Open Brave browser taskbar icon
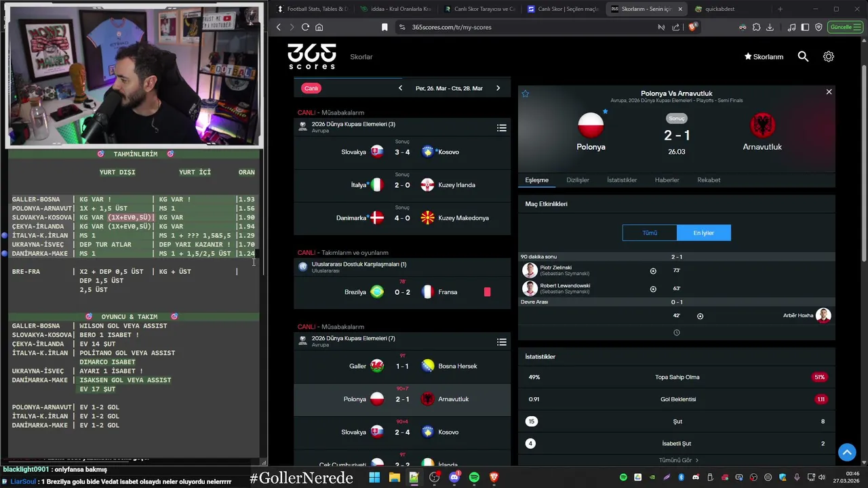The width and height of the screenshot is (868, 488). (x=494, y=477)
